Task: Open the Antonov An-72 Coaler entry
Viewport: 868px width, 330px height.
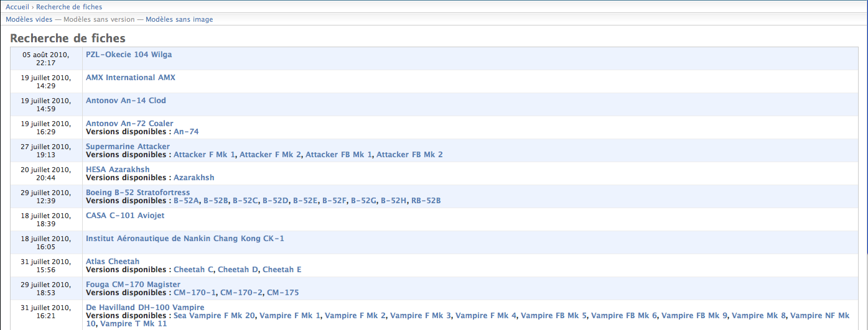Action: (x=129, y=124)
